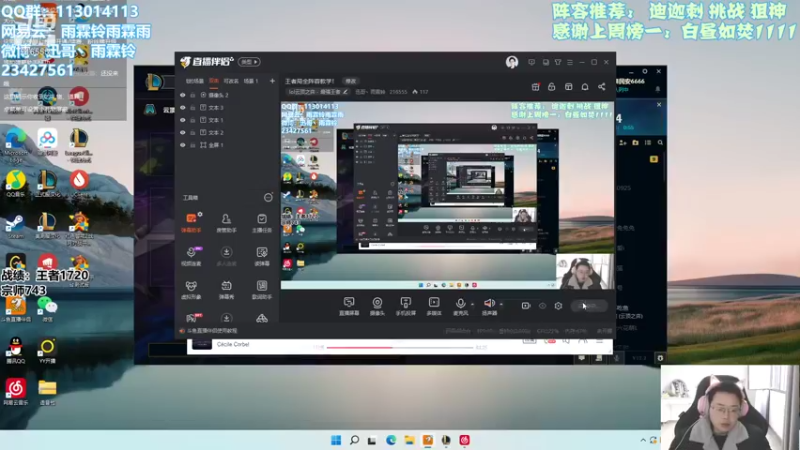Open the layout panel icon in header
Image resolution: width=800 pixels, height=450 pixels.
coord(568,87)
